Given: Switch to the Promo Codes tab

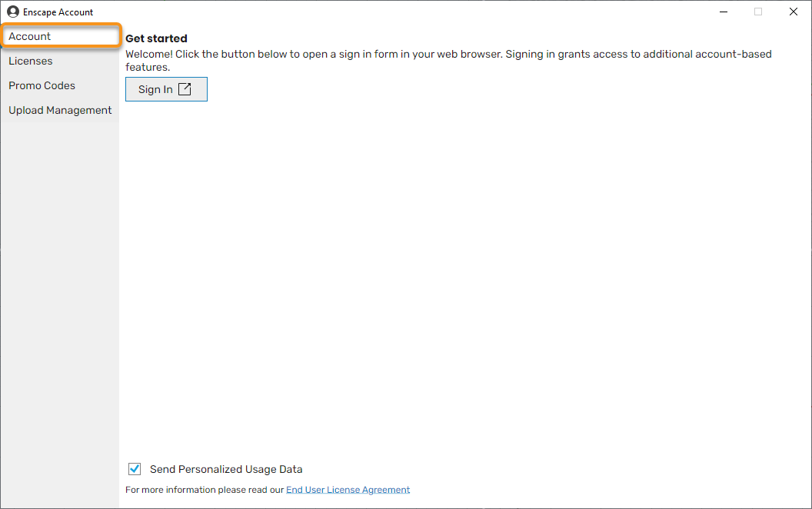Looking at the screenshot, I should (x=42, y=85).
